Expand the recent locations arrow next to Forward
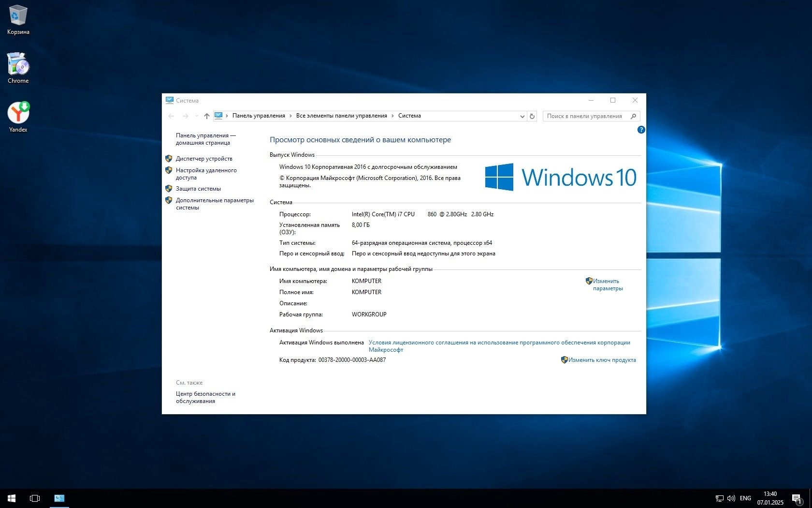This screenshot has height=508, width=812. [x=197, y=116]
